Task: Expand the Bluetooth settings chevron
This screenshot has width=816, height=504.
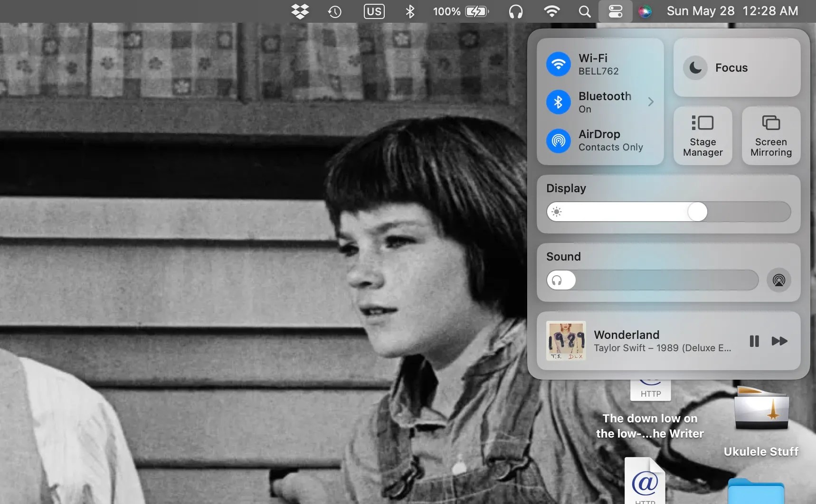Action: tap(651, 102)
